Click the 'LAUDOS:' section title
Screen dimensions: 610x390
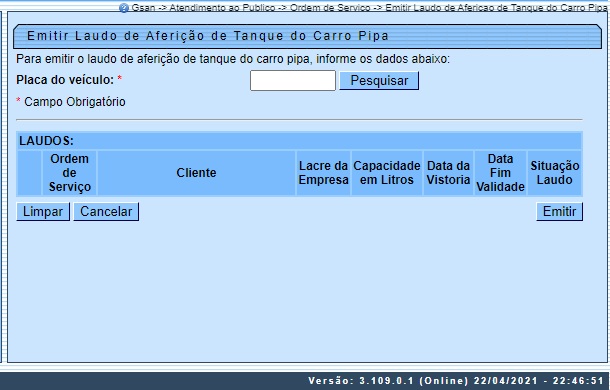click(46, 141)
